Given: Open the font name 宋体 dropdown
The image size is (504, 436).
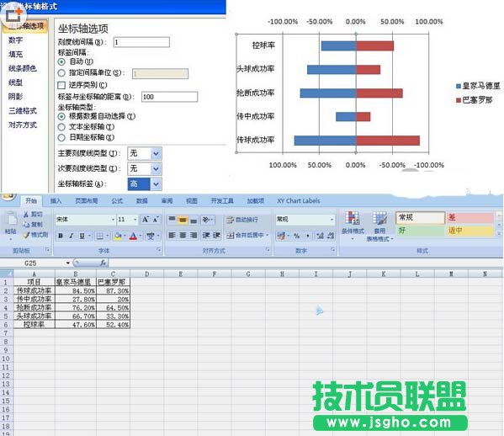Looking at the screenshot, I should click(113, 220).
